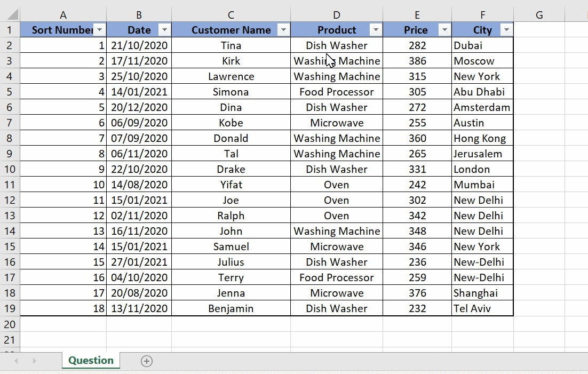
Task: Expand the Customer Name filter dropdown
Action: pyautogui.click(x=283, y=30)
